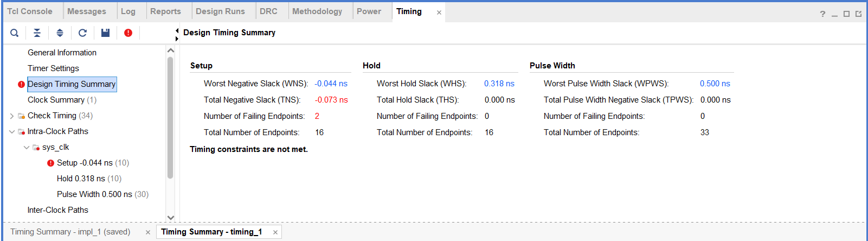Screen dimensions: 868x241
Task: Click the Collapse All toolbar icon
Action: pos(37,33)
